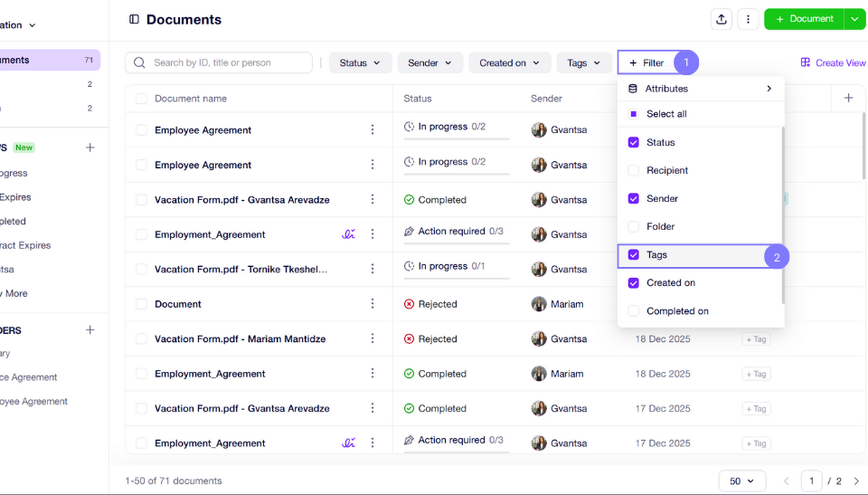
Task: Click the Create View link
Action: [x=833, y=62]
